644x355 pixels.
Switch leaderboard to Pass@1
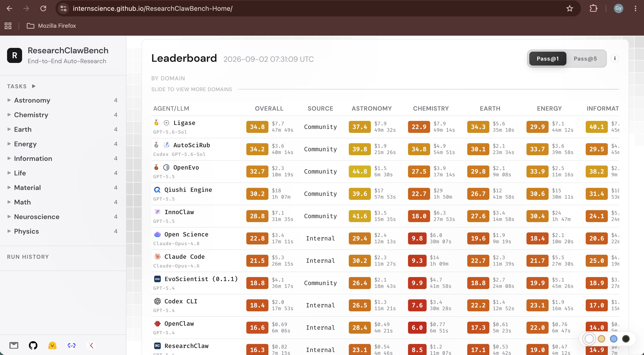click(x=547, y=58)
